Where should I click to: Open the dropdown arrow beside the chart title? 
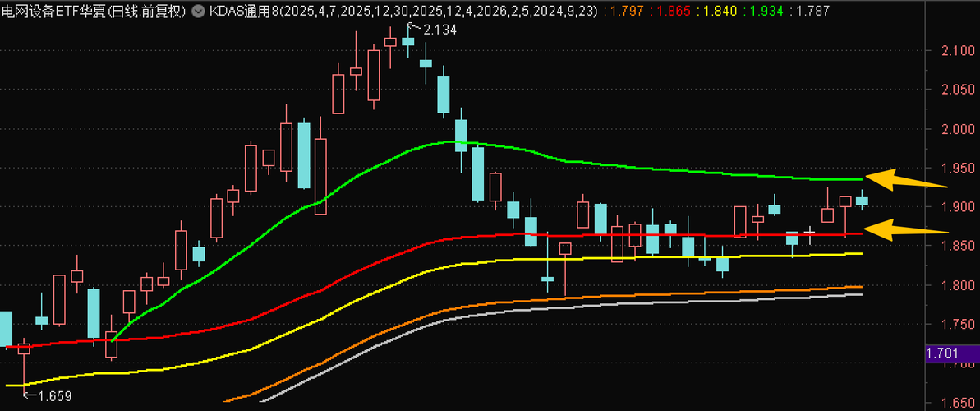tap(198, 11)
